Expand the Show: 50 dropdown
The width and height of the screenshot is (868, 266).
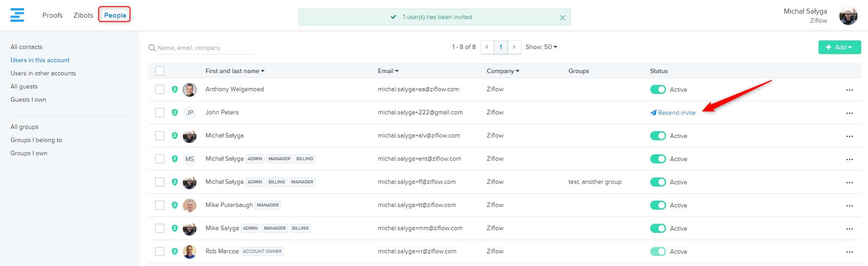coord(541,47)
